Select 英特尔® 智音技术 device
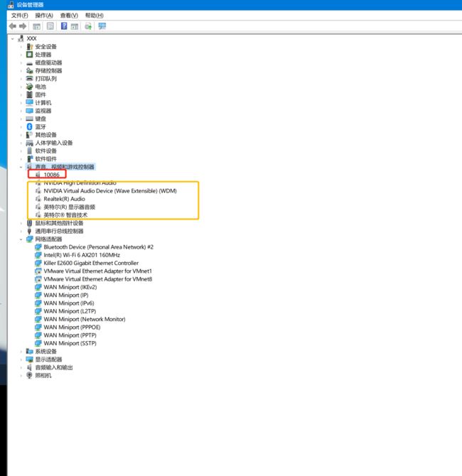Image resolution: width=462 pixels, height=476 pixels. (65, 215)
